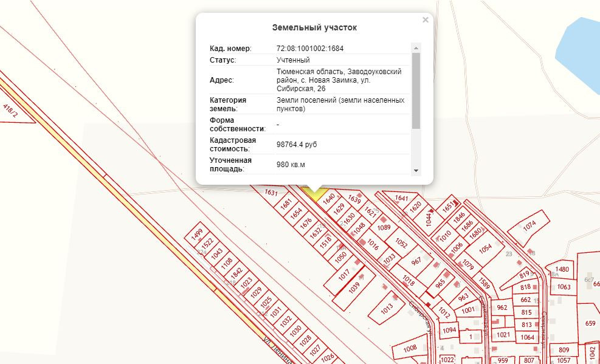Click the popup scrollbar up arrow
Screen dimensions: 600x364
(416, 48)
